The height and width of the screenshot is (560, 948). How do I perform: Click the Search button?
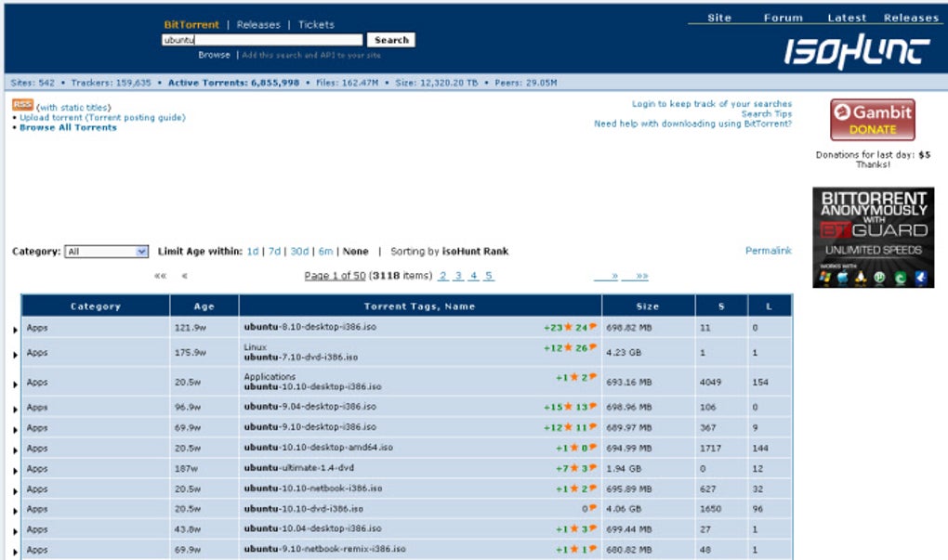click(x=391, y=40)
